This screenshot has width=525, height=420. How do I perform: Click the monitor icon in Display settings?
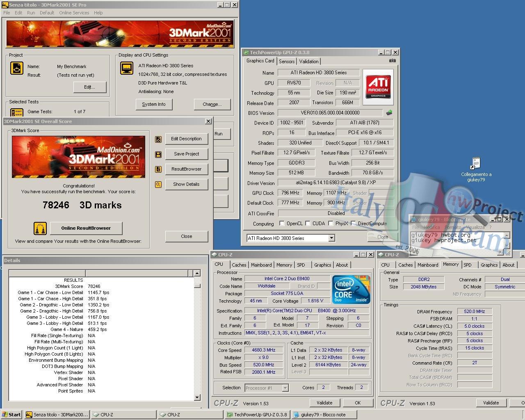(127, 68)
